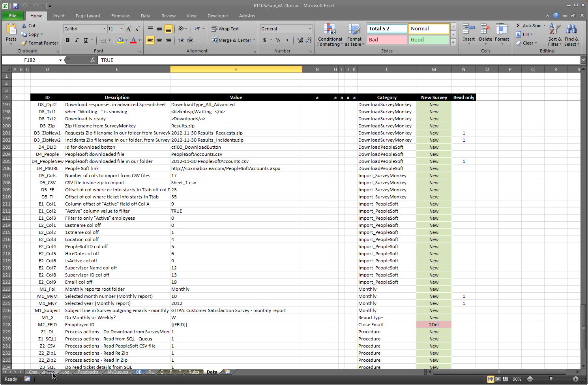Open Sort & Filter options
588x385 pixels.
pyautogui.click(x=555, y=35)
